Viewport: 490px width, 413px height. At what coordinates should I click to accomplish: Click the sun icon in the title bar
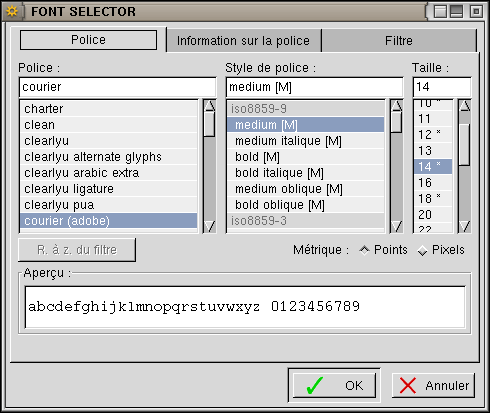(x=12, y=11)
